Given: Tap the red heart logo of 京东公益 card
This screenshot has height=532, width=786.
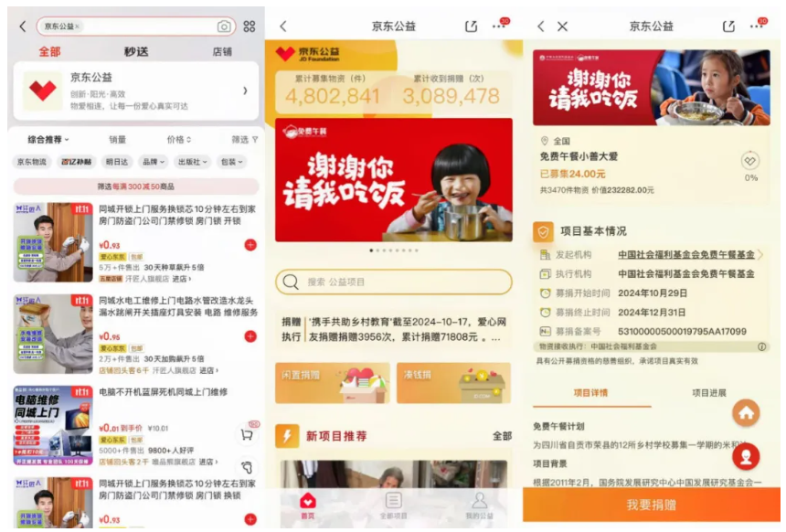Looking at the screenshot, I should click(x=43, y=90).
